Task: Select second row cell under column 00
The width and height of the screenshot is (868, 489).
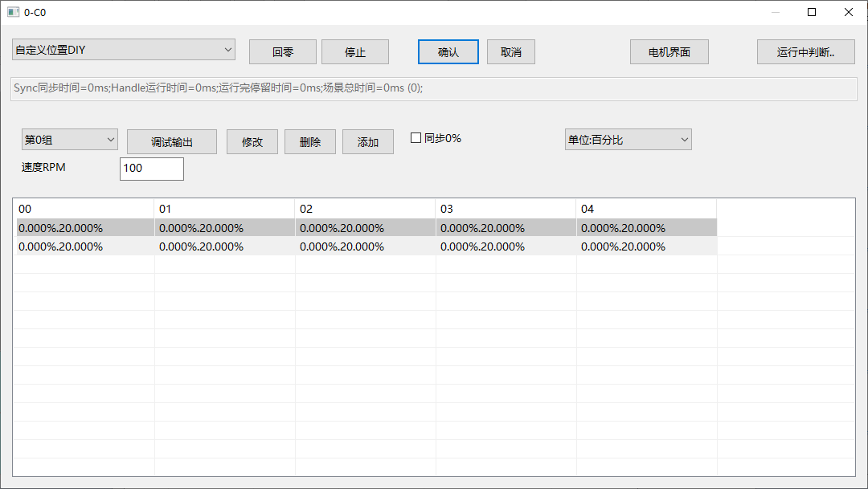Action: [85, 247]
